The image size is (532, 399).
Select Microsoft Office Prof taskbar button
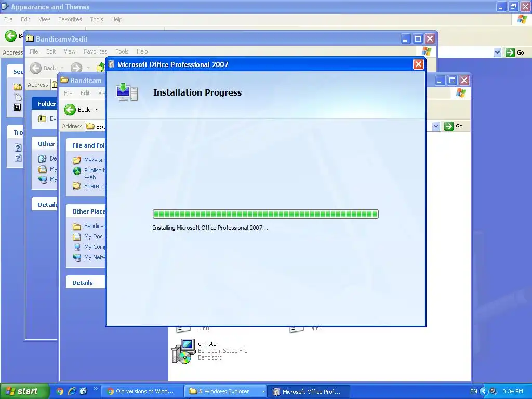click(x=308, y=391)
